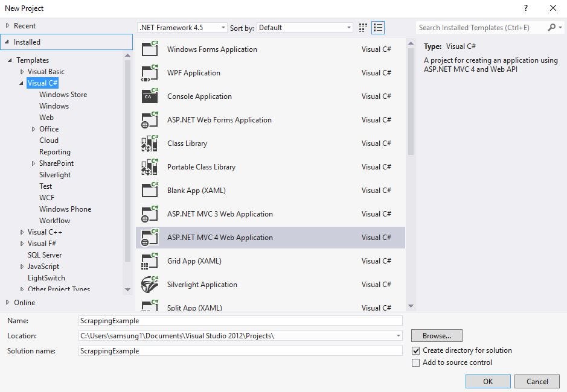Switch to medium icons list view
This screenshot has width=567, height=392.
click(x=378, y=28)
